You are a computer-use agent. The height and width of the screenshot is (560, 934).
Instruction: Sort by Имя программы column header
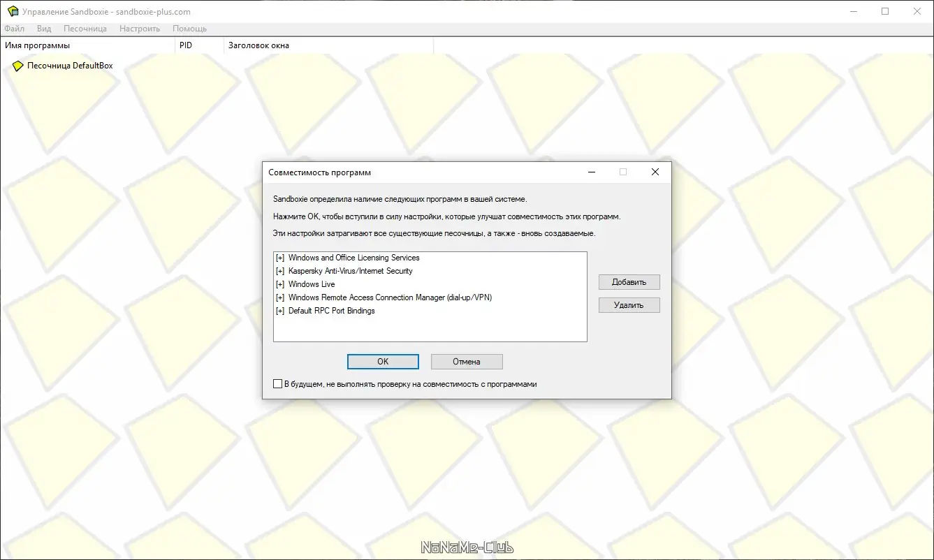pos(87,45)
